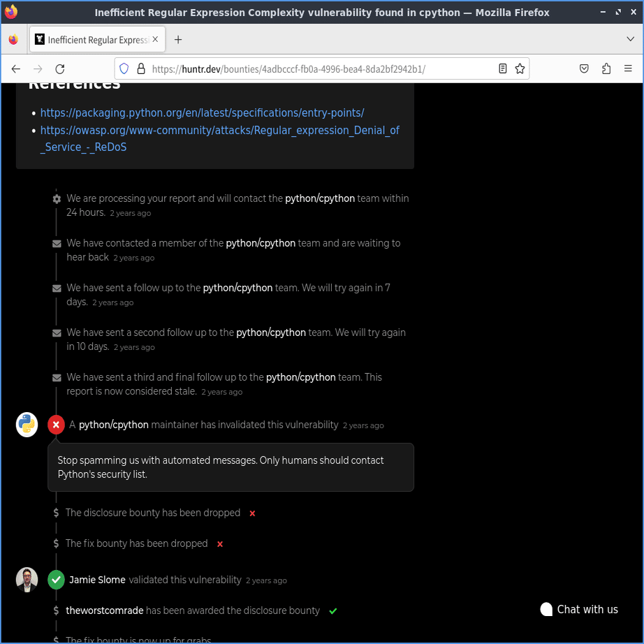Go back to the previous page
This screenshot has width=644, height=644.
(15, 69)
